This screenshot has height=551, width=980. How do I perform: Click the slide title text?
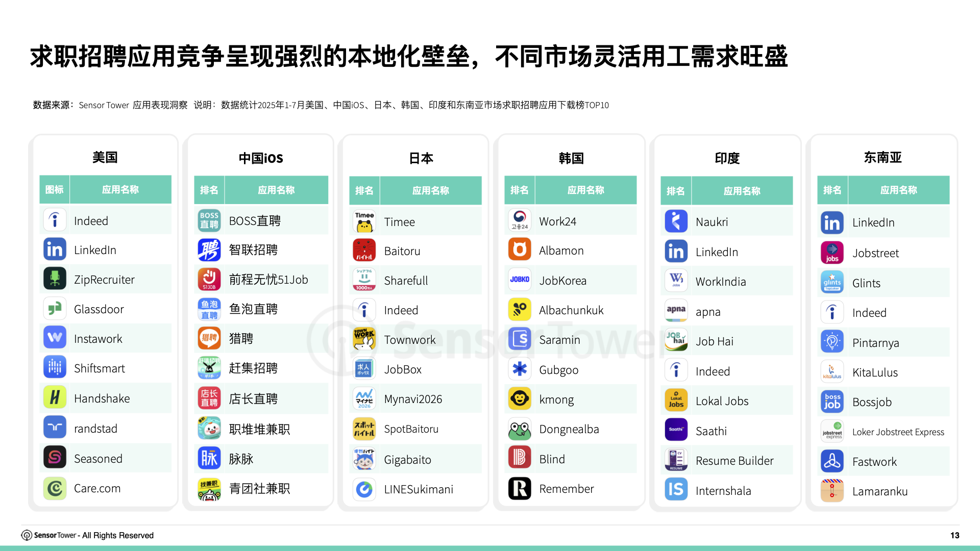[x=409, y=57]
